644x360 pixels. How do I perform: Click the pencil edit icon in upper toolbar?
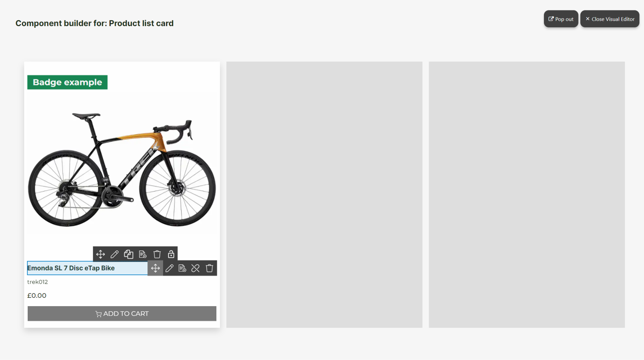click(115, 254)
